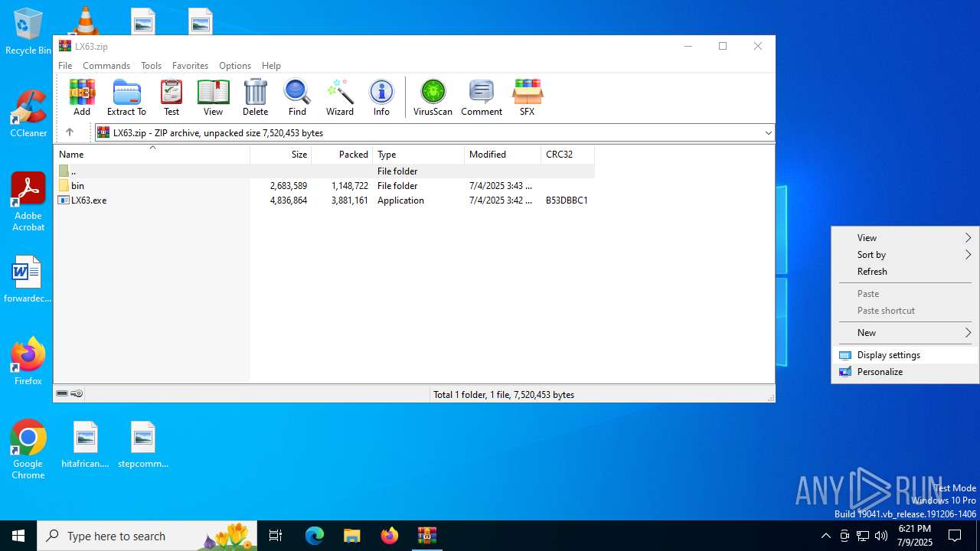Click the taskbar search box
Viewport: 980px width, 551px height.
pyautogui.click(x=147, y=536)
